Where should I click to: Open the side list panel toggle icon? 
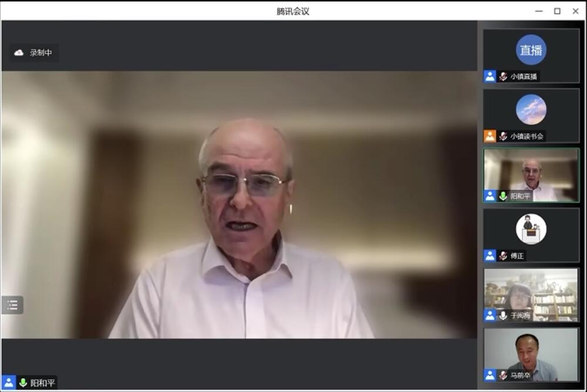[x=12, y=305]
